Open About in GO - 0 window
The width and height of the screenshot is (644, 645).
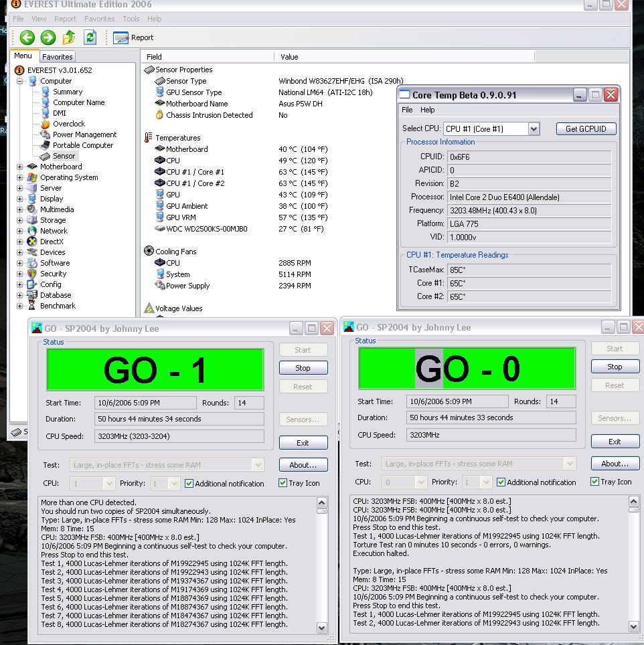615,464
